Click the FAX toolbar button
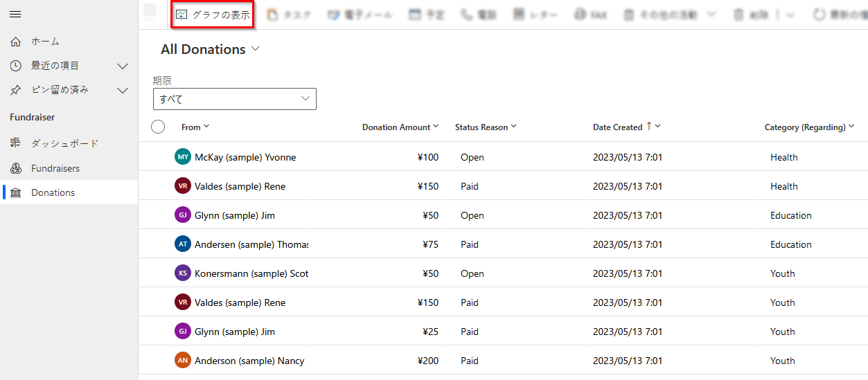Viewport: 868px width, 380px height. [591, 15]
